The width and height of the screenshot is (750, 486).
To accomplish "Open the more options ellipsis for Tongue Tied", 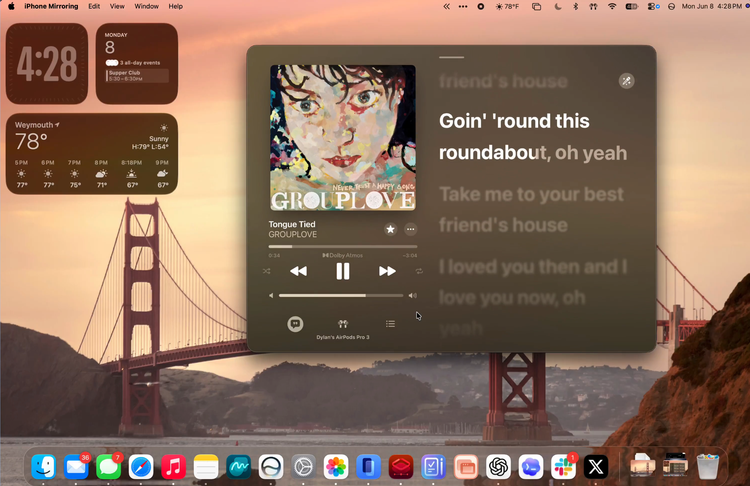I will point(410,230).
